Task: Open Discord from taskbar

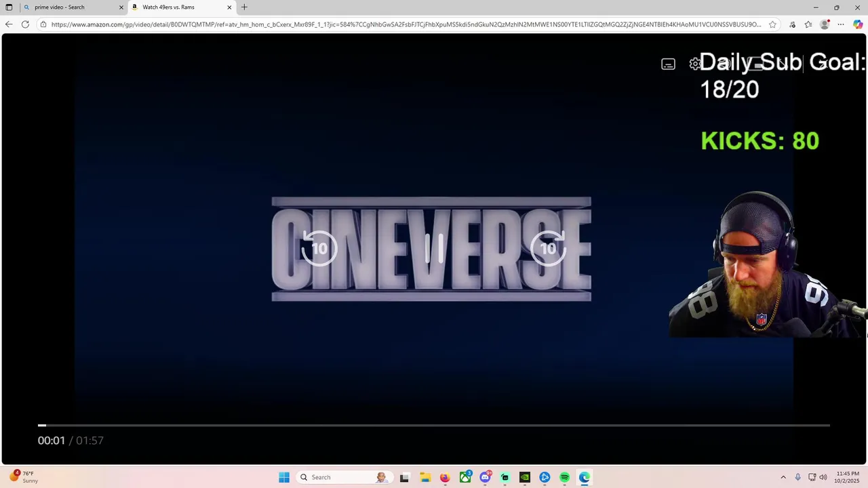Action: [x=485, y=477]
